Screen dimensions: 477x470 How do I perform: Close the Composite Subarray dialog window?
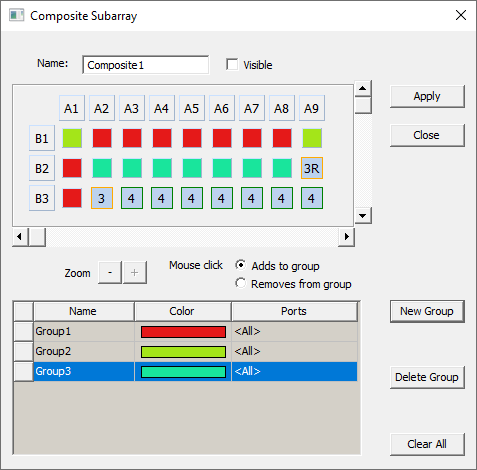(x=461, y=15)
